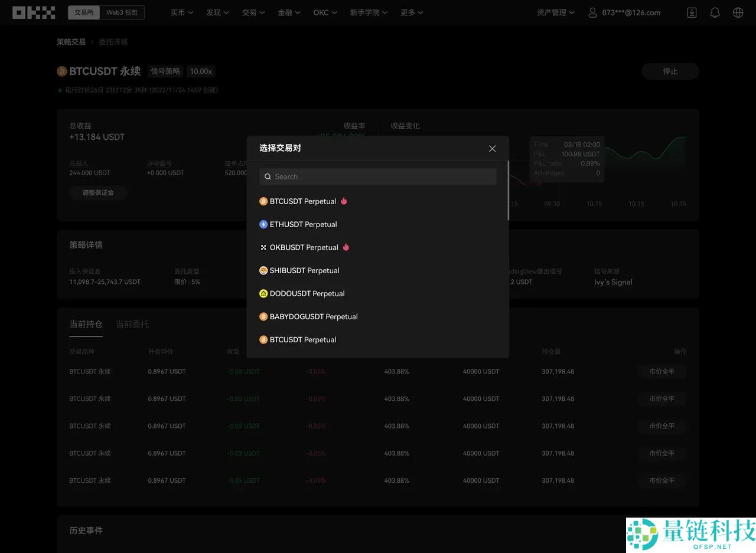Click the 调整保证金 button
Viewport: 756px width, 553px height.
tap(98, 192)
